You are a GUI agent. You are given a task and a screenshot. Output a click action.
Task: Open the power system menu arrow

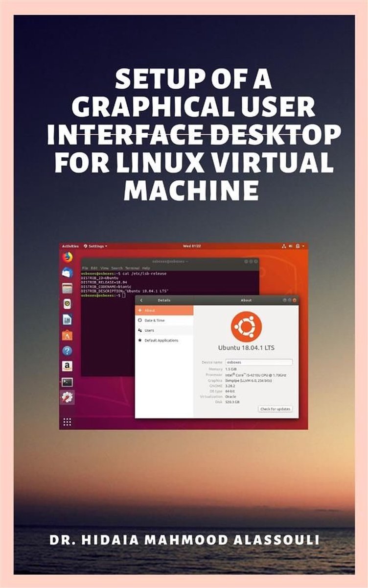click(x=303, y=246)
